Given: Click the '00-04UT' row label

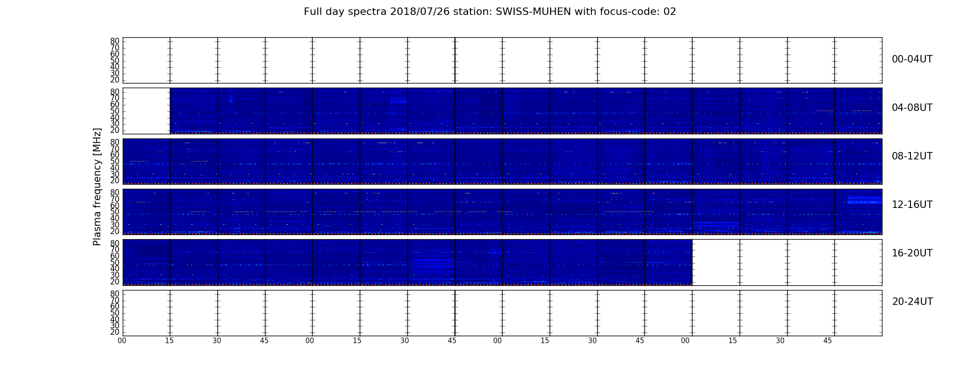Looking at the screenshot, I should coord(912,59).
